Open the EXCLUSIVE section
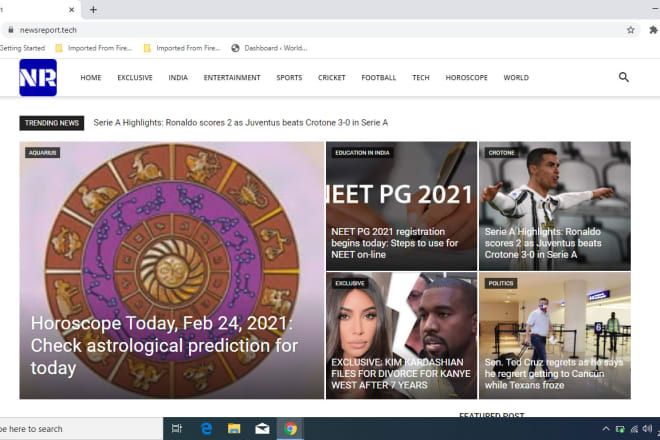 point(135,77)
